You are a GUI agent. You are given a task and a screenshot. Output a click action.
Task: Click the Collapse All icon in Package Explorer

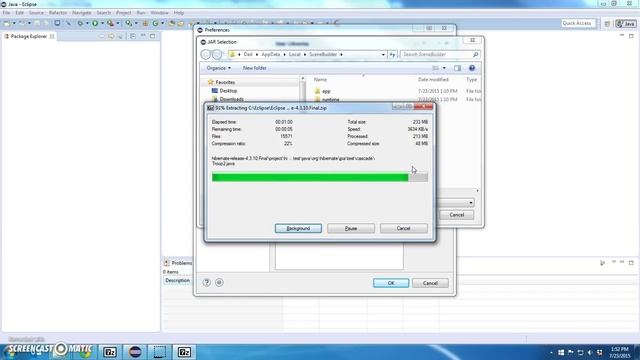point(133,36)
